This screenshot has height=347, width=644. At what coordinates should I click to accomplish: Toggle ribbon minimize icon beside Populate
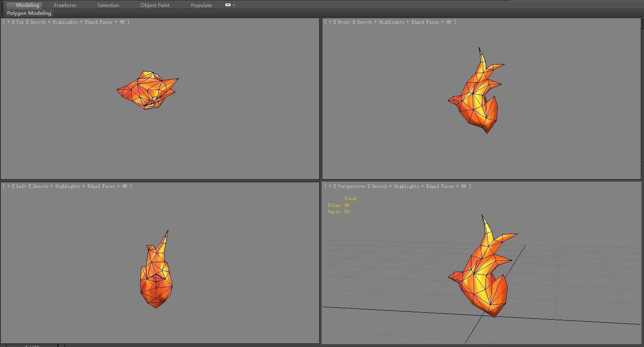pyautogui.click(x=228, y=5)
